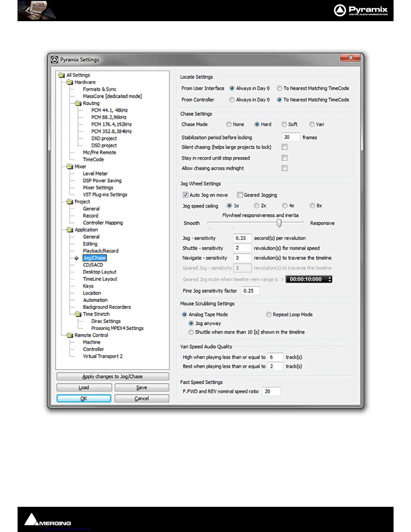Click the Navigate sensitivity value field

point(242,258)
